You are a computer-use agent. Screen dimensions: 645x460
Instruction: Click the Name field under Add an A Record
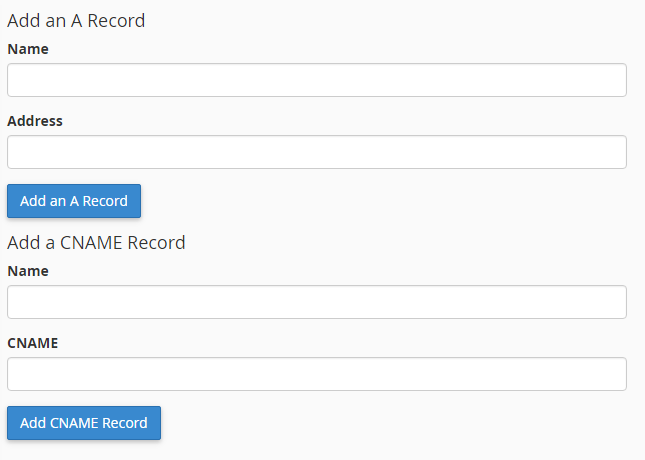317,80
